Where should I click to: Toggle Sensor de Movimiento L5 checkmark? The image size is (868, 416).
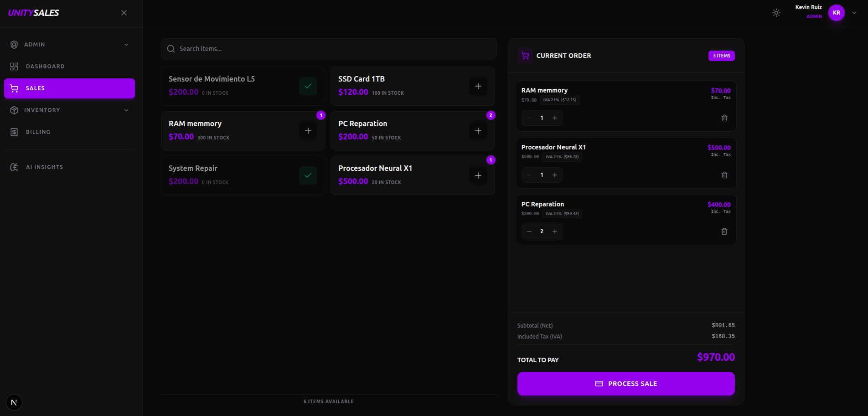308,86
